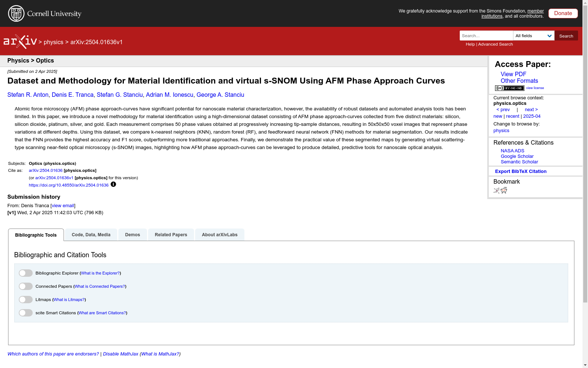588x368 pixels.
Task: Open the All fields search dropdown
Action: click(x=534, y=36)
